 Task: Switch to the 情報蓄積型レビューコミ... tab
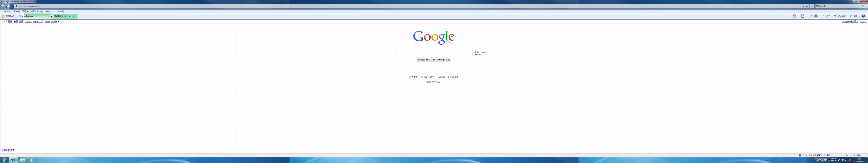64,16
